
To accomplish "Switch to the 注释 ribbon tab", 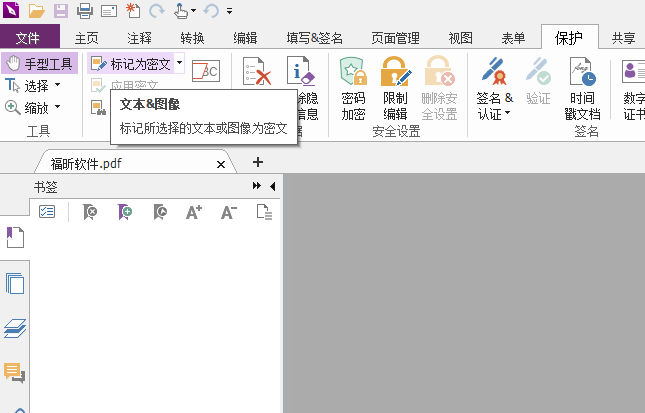I will [139, 38].
